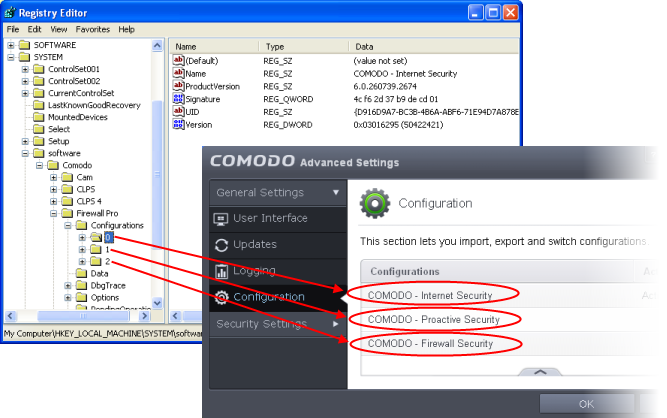Select the CLPS folder icon

[67, 189]
